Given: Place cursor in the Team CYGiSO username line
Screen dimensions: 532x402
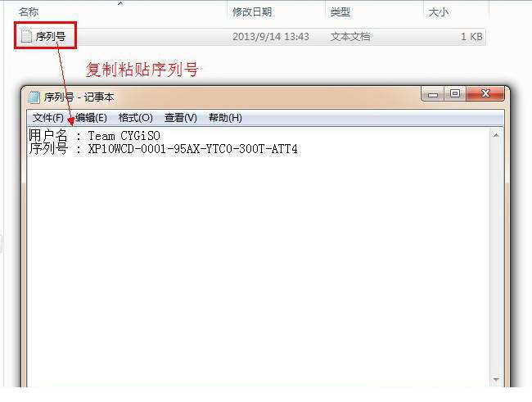Looking at the screenshot, I should pos(94,136).
